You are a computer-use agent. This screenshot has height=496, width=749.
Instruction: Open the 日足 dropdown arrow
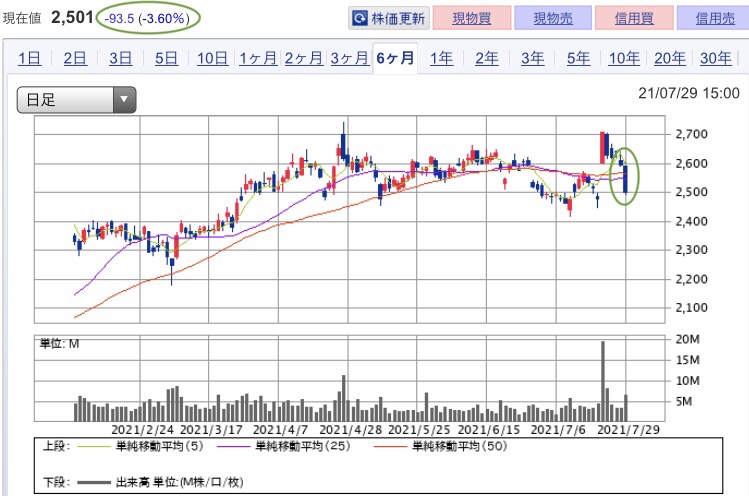tap(124, 99)
